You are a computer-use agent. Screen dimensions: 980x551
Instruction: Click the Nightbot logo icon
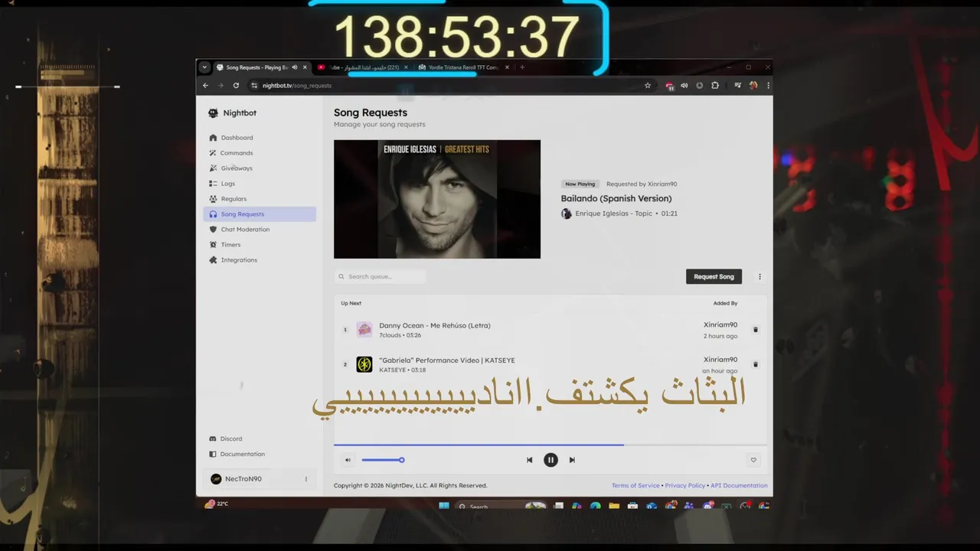[213, 113]
